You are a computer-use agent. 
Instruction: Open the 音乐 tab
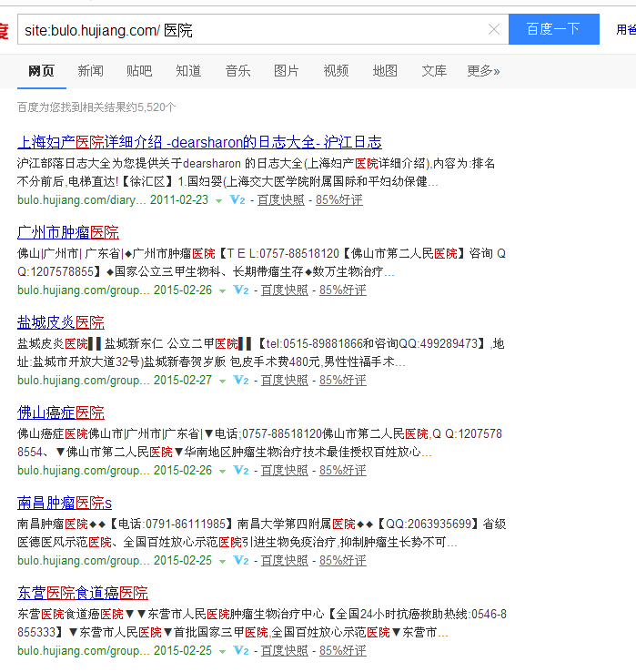pos(237,71)
